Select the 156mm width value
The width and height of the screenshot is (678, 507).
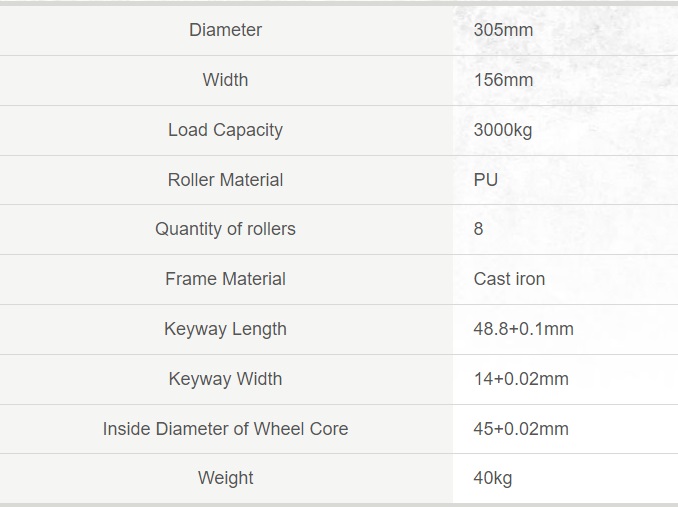tap(503, 80)
